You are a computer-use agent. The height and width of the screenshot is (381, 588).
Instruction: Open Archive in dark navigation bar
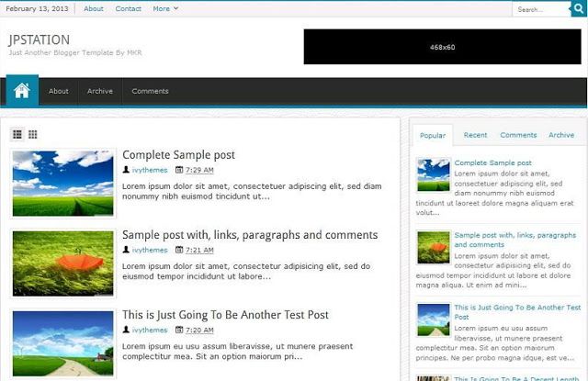tap(100, 91)
